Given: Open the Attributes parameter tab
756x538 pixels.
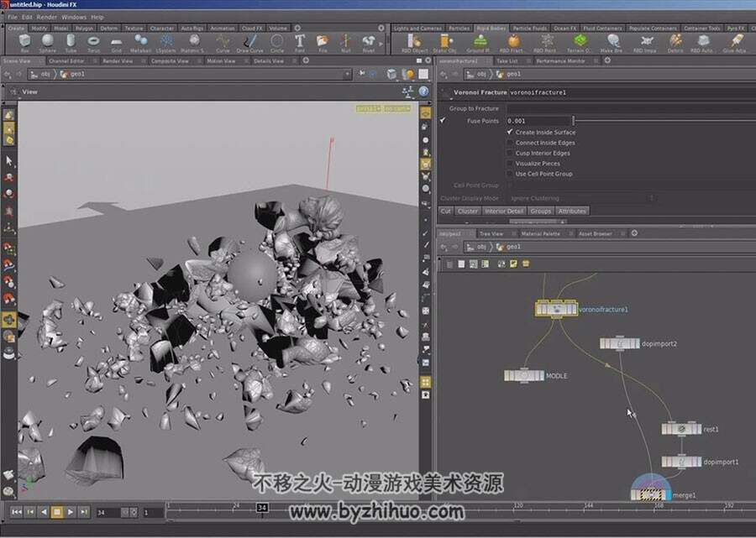Looking at the screenshot, I should tap(572, 211).
